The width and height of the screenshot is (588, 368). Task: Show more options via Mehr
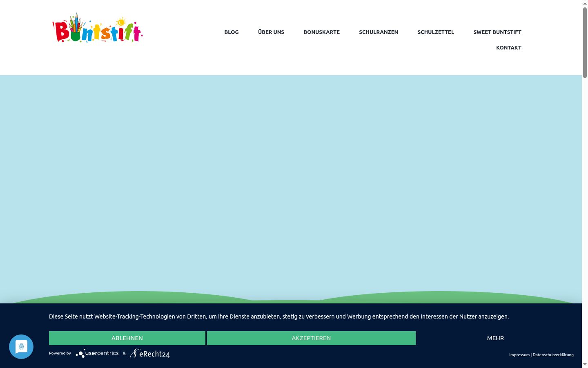(495, 338)
